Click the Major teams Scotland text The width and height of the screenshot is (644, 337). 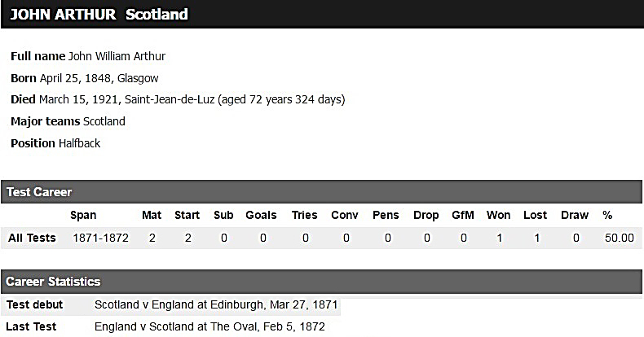point(68,121)
